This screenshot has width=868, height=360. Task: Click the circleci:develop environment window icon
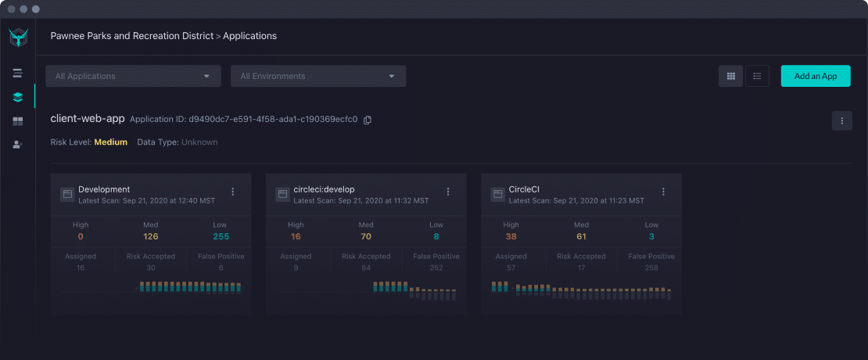tap(282, 194)
